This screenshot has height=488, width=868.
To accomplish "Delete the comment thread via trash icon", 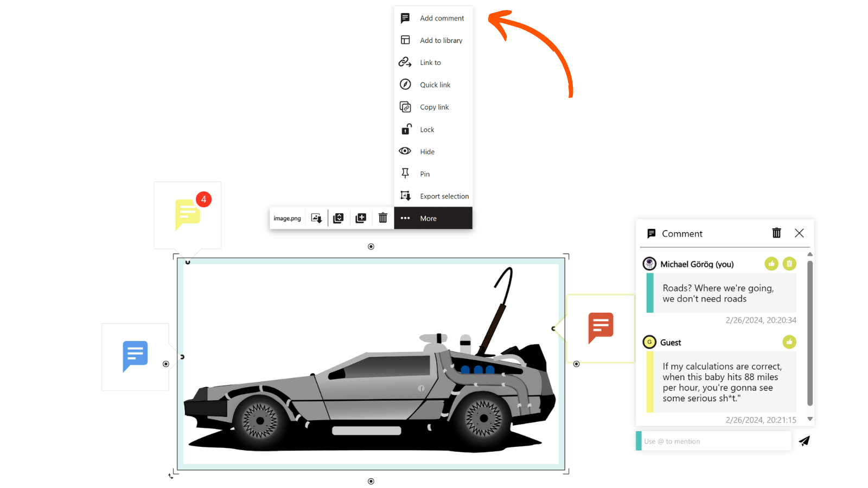I will coord(776,233).
